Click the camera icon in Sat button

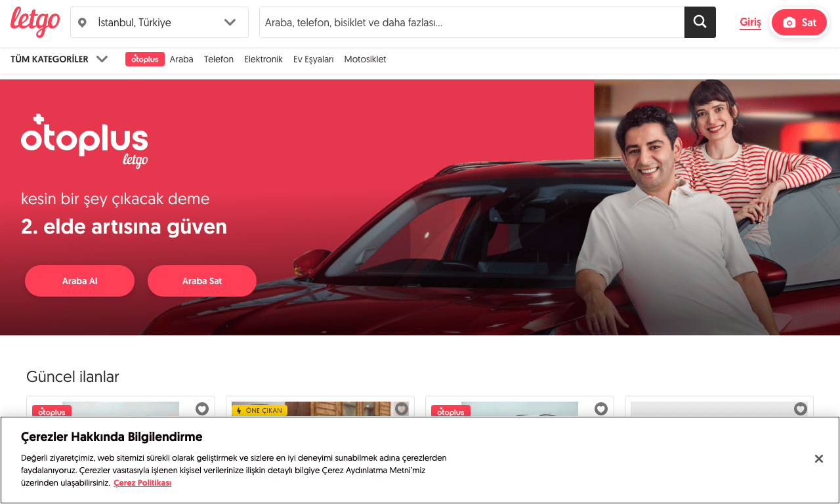pyautogui.click(x=789, y=23)
